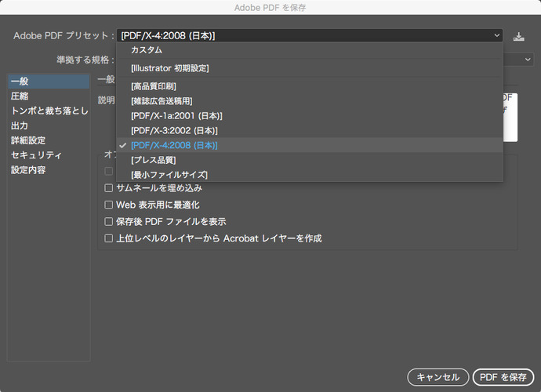Screen dimensions: 541x392
Task: Choose the [雑誌広告送稿用] preset
Action: click(310, 101)
